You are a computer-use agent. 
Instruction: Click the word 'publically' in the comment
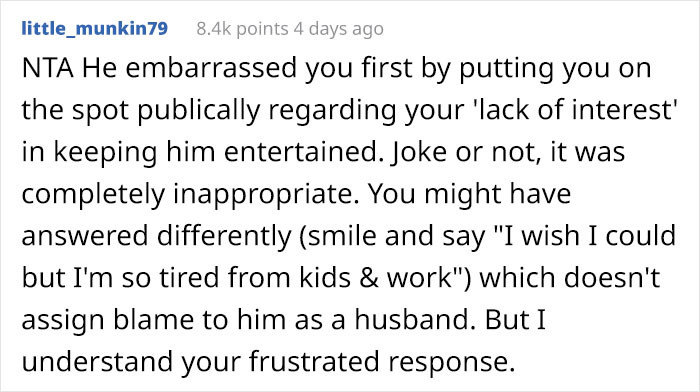[x=198, y=111]
